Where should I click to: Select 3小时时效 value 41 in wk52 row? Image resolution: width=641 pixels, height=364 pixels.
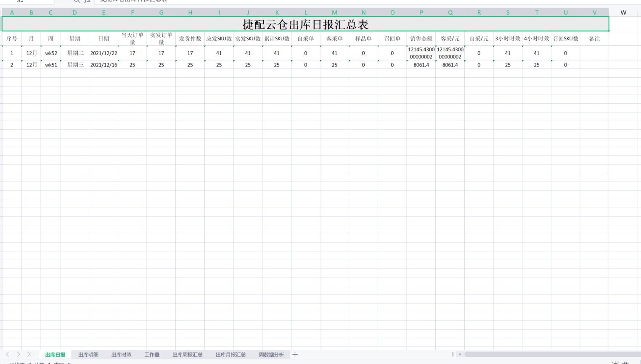coord(508,53)
